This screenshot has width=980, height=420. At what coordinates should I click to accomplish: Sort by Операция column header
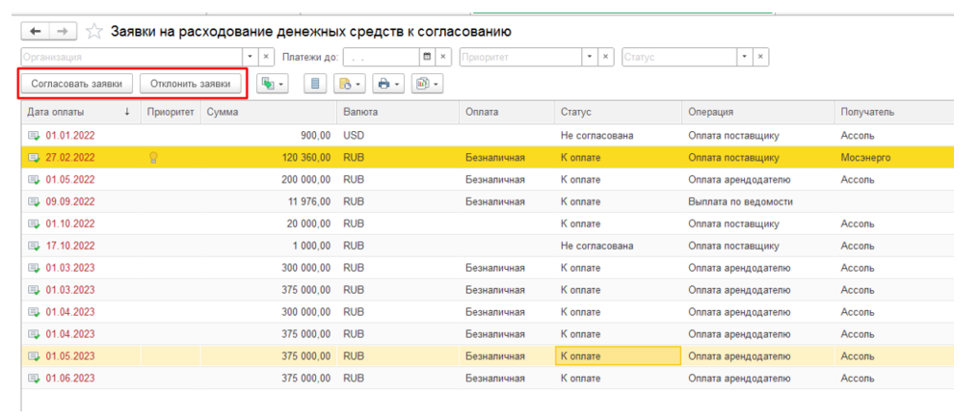click(x=756, y=112)
